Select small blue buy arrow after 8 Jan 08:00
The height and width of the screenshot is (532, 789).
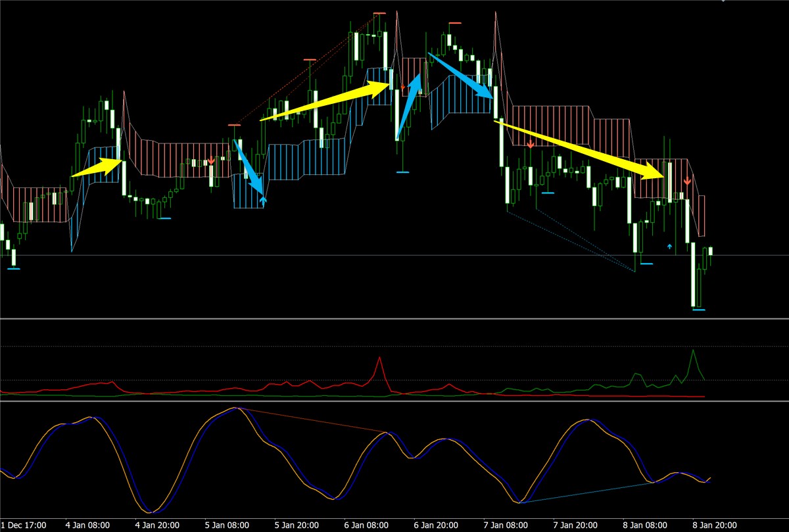click(670, 247)
